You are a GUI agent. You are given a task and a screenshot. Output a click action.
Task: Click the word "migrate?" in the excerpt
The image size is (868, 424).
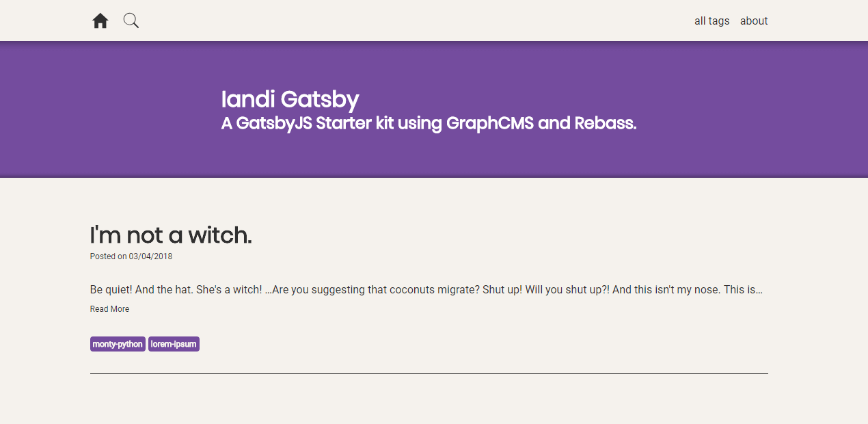[x=457, y=290]
